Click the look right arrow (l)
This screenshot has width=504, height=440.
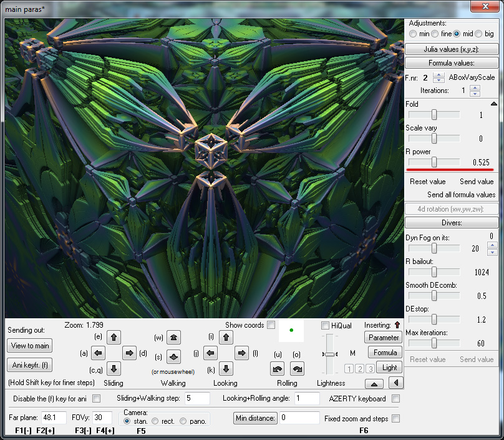coord(241,353)
